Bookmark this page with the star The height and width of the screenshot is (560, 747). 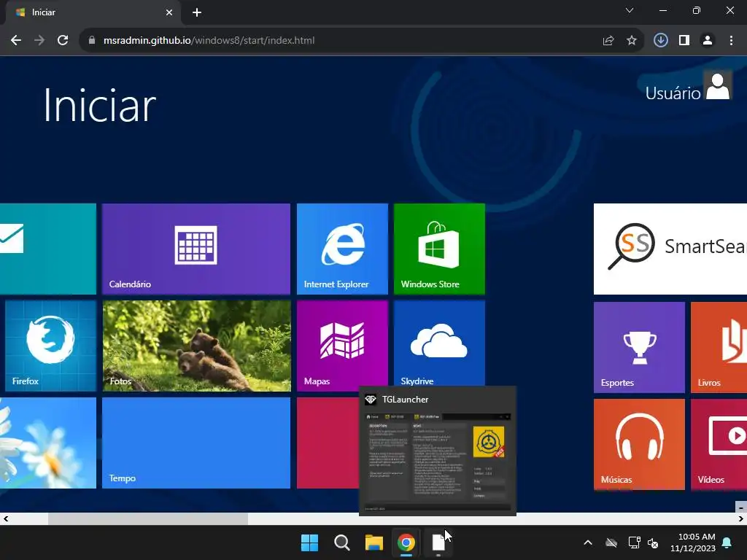631,41
